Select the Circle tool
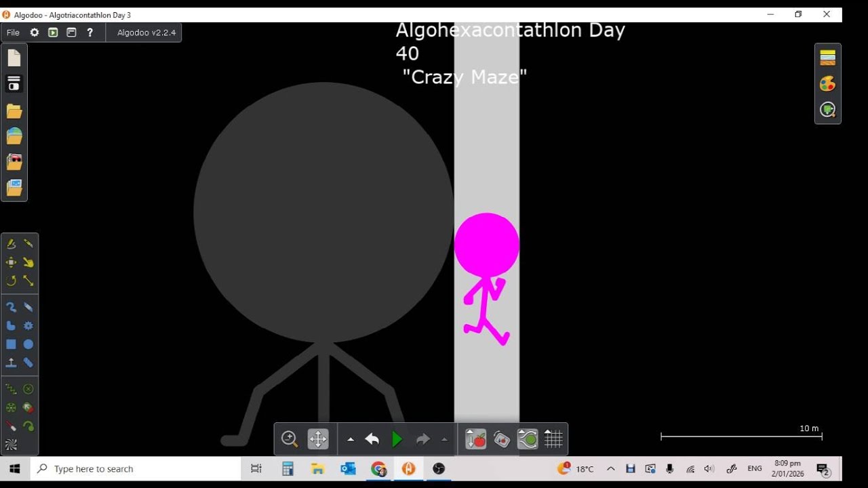The width and height of the screenshot is (868, 488). tap(28, 344)
